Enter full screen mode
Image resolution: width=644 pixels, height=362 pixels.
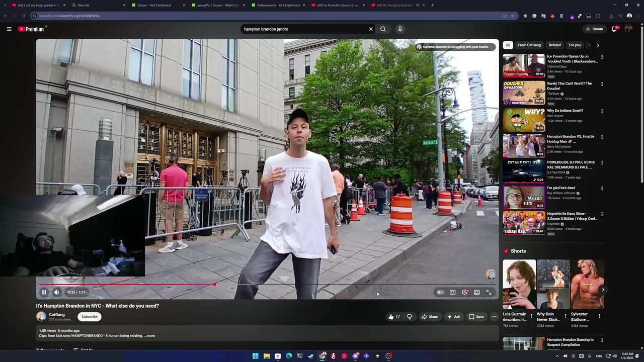[x=489, y=292]
